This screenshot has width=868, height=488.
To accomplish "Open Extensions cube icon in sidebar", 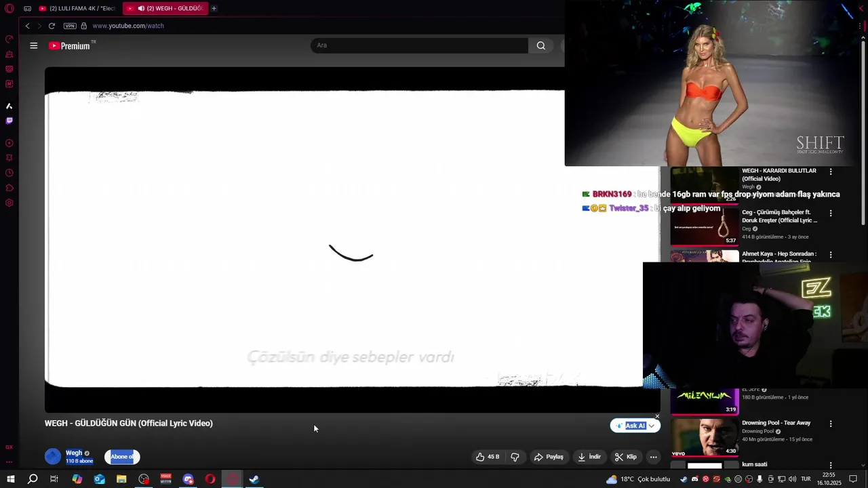I will click(x=9, y=188).
